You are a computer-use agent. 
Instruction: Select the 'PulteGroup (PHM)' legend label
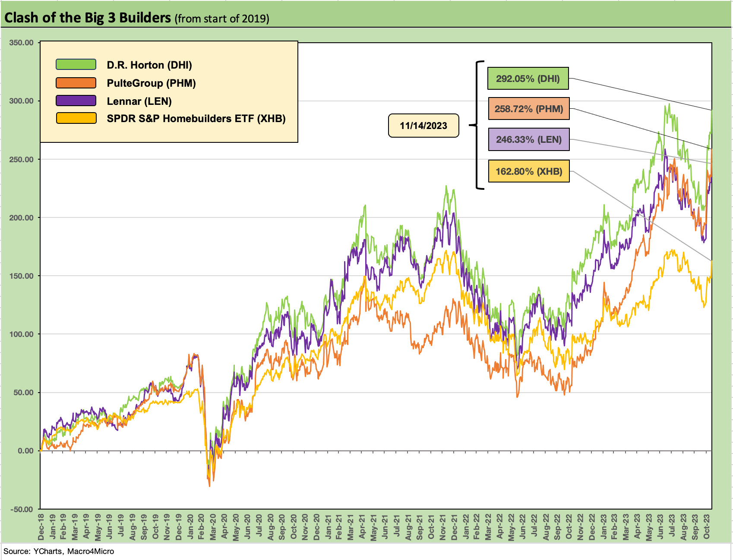[x=152, y=83]
